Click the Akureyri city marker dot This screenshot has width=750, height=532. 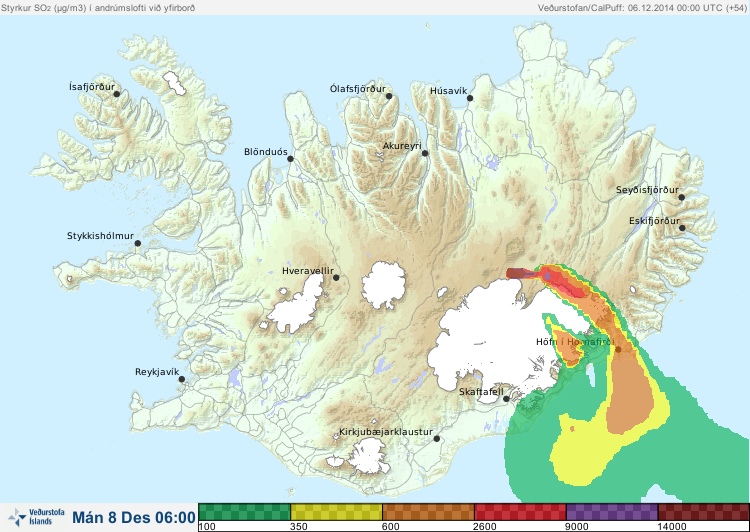pos(425,153)
